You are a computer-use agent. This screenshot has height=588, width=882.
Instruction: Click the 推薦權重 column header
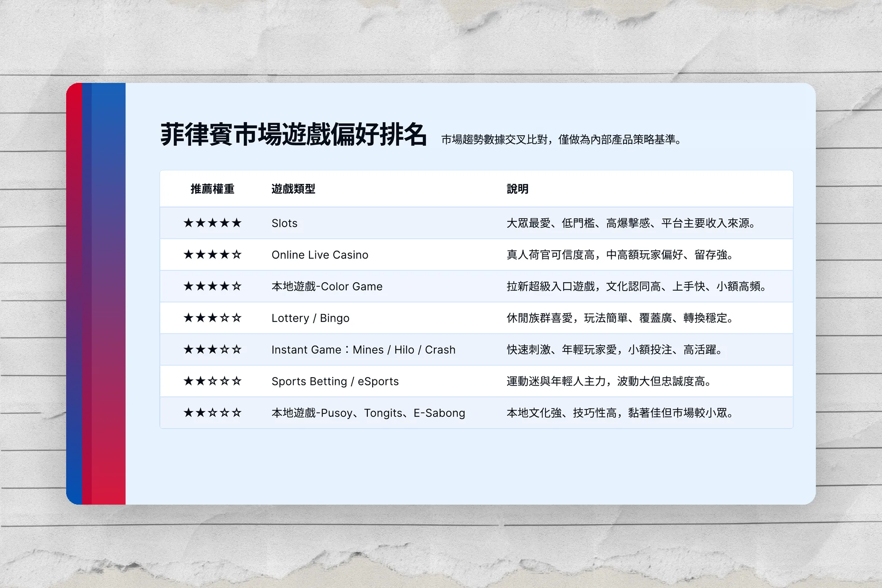tap(213, 189)
